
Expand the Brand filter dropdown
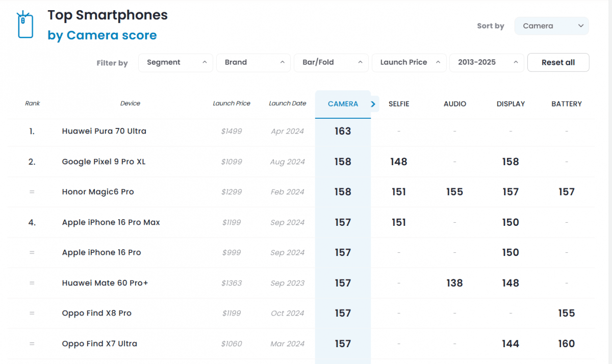pos(253,63)
